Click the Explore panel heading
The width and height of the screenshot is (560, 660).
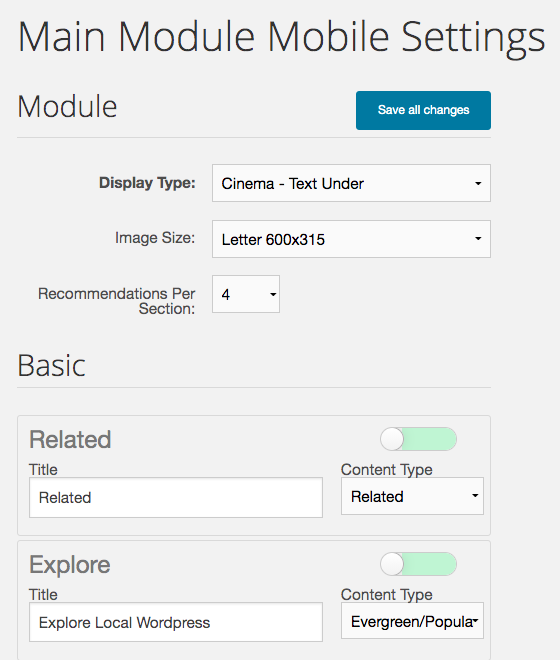pos(70,564)
